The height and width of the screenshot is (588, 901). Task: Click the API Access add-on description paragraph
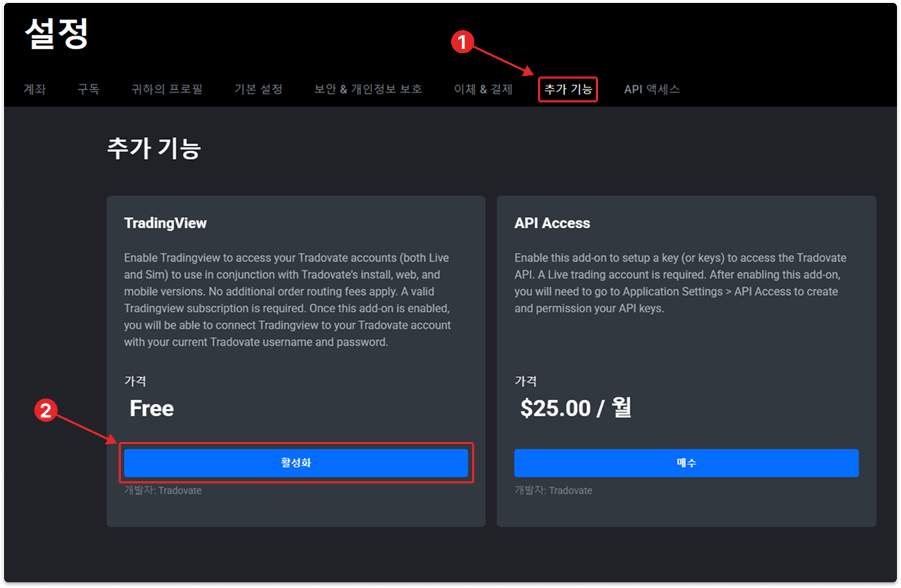(x=681, y=283)
